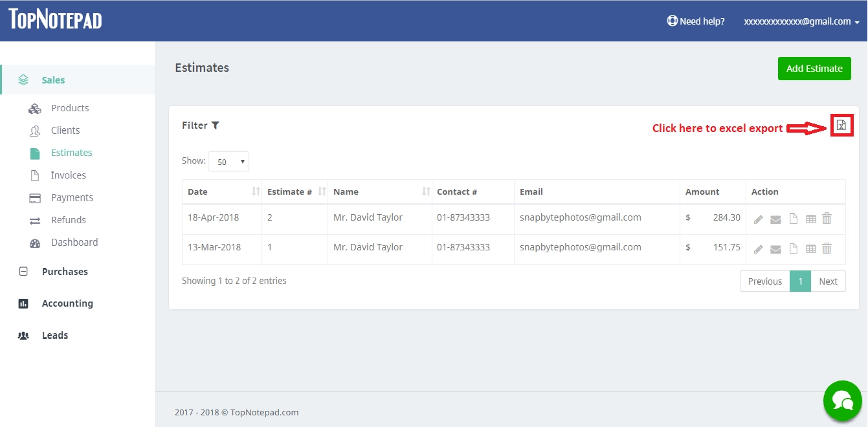Select page 1 in pagination
Viewport: 868px width, 427px height.
(x=801, y=281)
